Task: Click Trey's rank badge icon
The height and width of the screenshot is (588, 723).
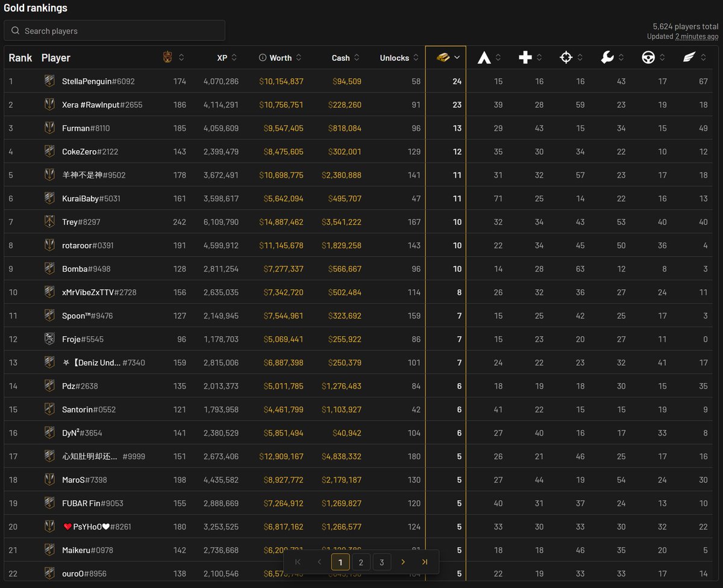Action: click(49, 222)
